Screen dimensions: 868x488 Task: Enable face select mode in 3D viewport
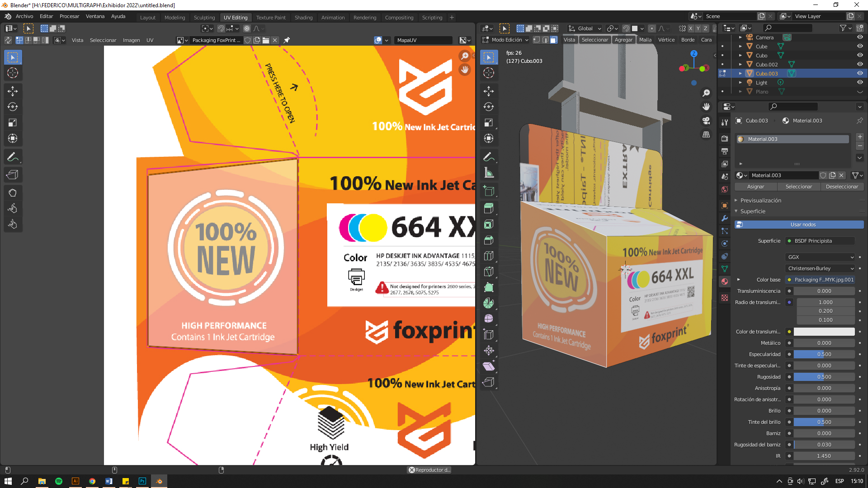pyautogui.click(x=553, y=40)
